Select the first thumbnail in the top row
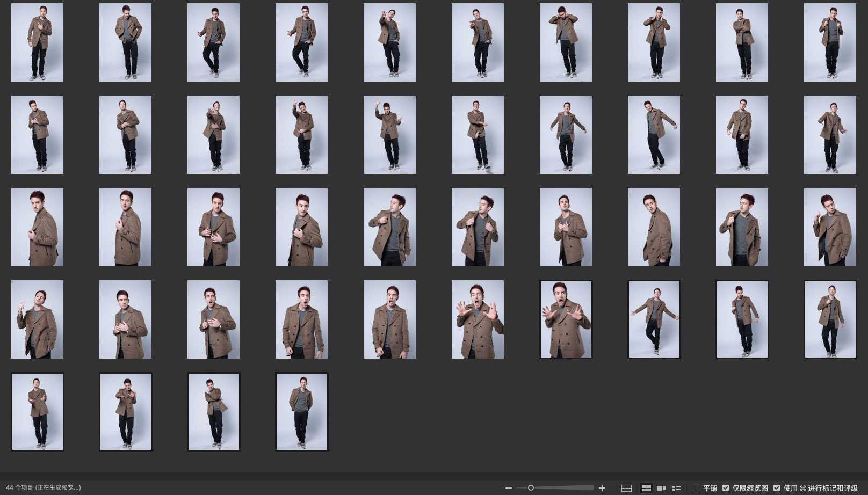868x495 pixels. 37,42
